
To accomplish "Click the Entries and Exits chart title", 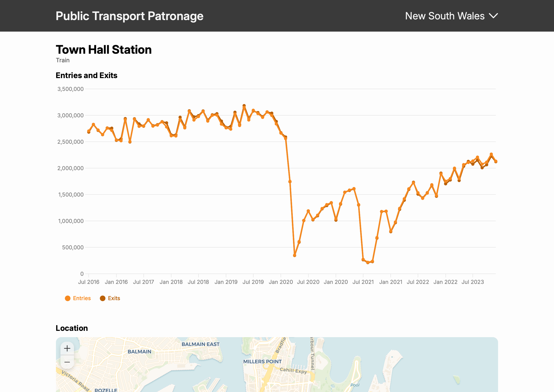I will point(86,75).
